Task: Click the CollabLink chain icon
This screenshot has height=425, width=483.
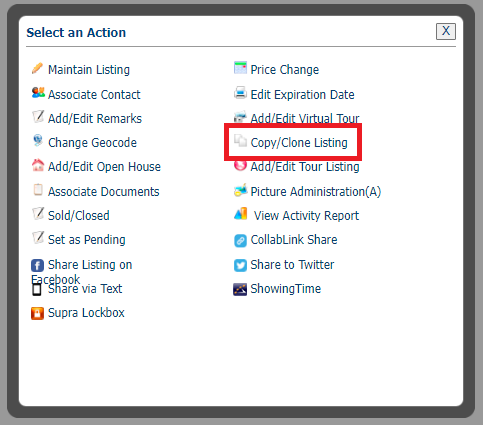Action: (x=240, y=241)
